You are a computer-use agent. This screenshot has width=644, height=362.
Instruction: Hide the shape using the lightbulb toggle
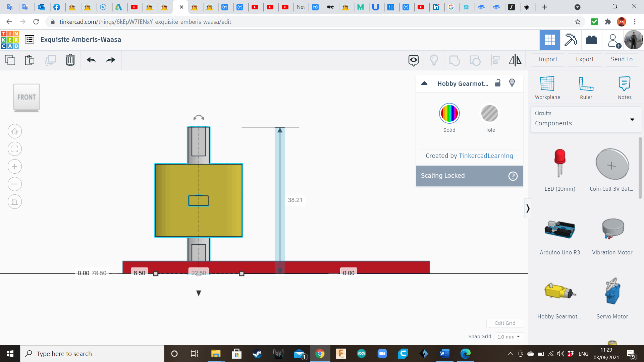pyautogui.click(x=512, y=83)
